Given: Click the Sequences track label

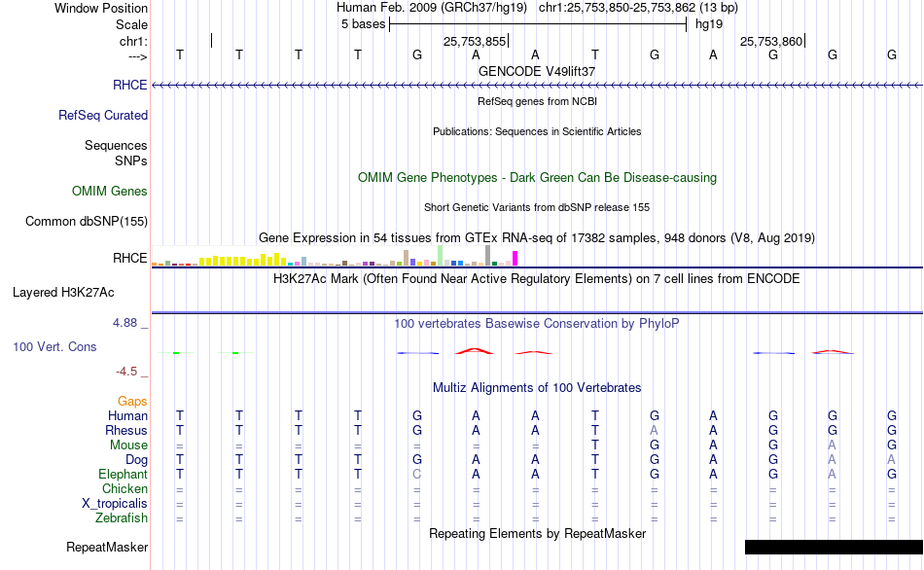Looking at the screenshot, I should [116, 146].
